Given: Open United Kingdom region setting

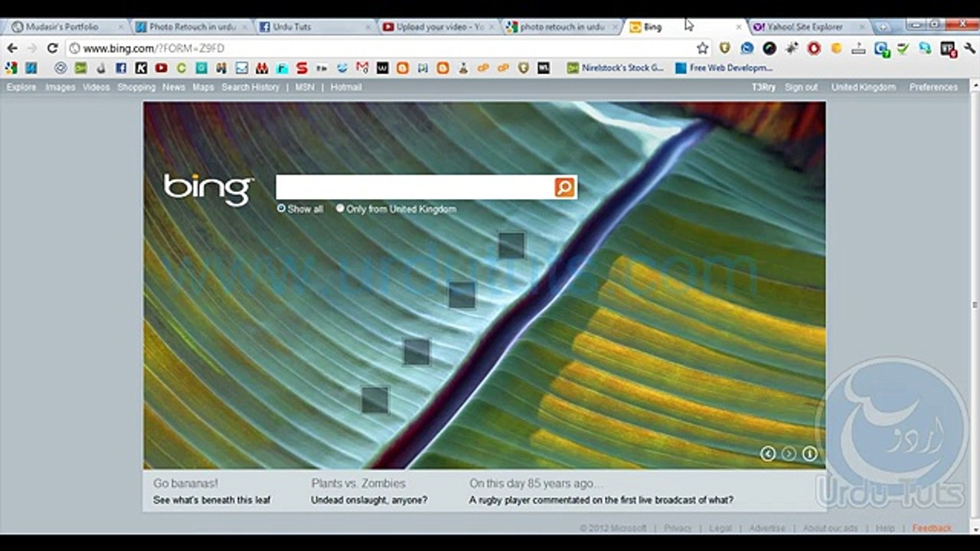Looking at the screenshot, I should point(864,87).
